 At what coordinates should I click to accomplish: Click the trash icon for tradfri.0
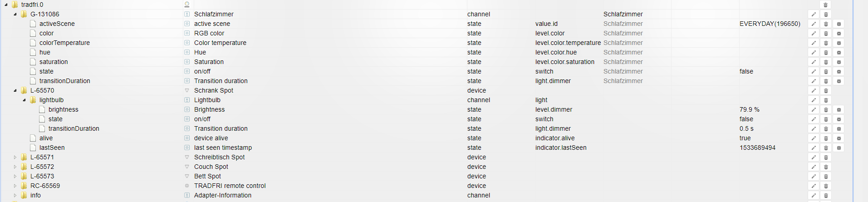826,5
